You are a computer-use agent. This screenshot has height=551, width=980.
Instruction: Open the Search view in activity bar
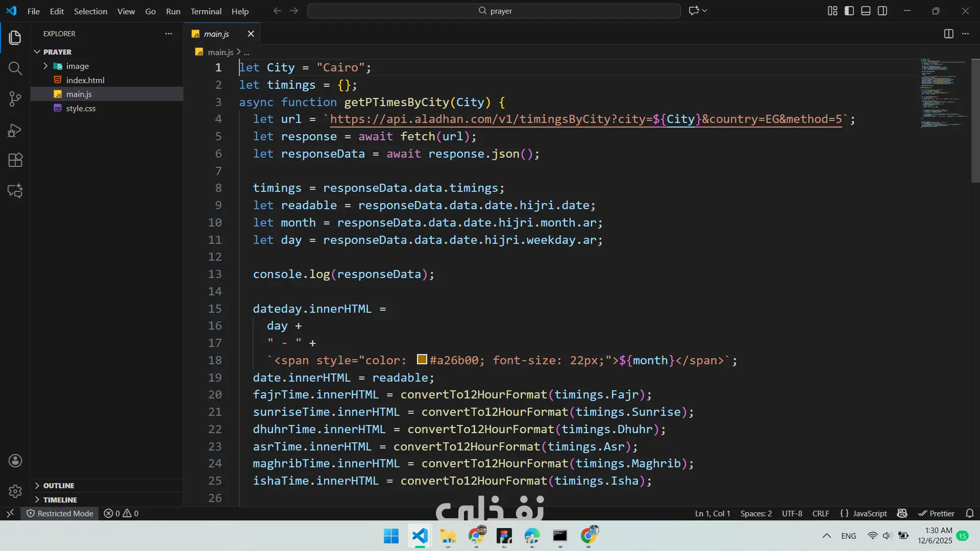pos(15,68)
